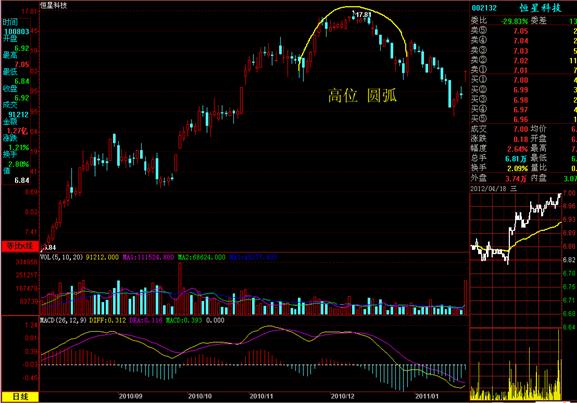Select the 3.84 lowest price marker

point(49,248)
